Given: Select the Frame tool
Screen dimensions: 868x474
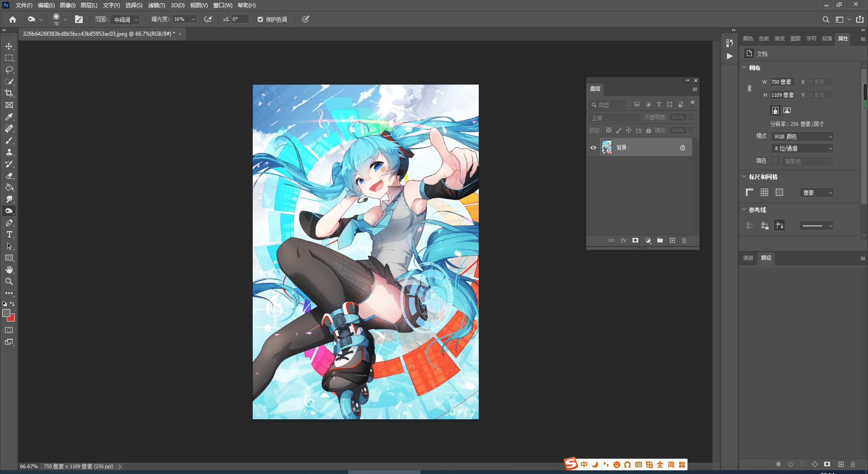Looking at the screenshot, I should coord(9,105).
